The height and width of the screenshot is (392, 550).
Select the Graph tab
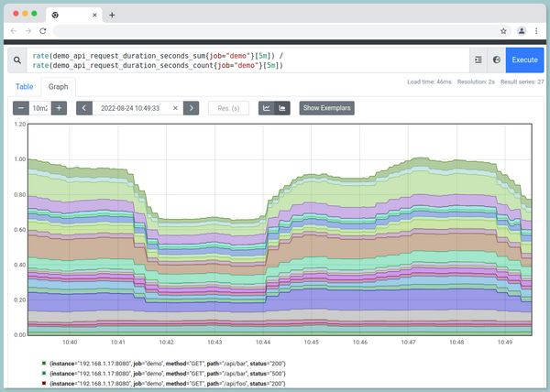pyautogui.click(x=59, y=87)
